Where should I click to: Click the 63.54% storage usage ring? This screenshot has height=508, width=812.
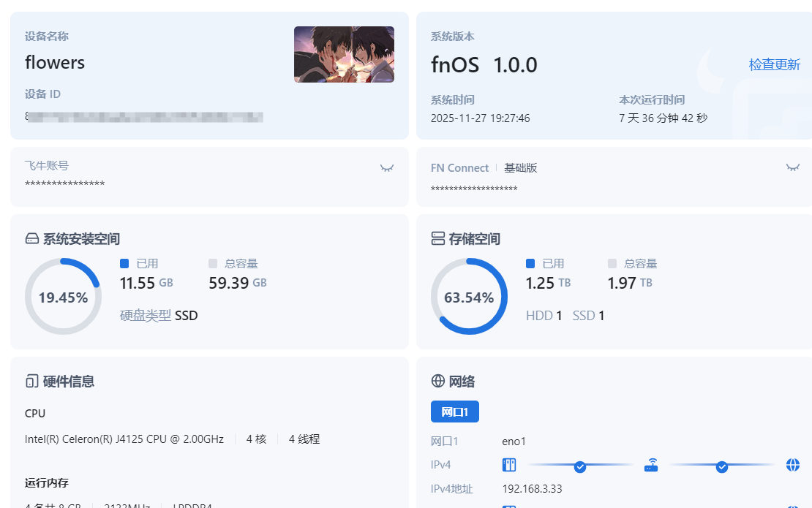[469, 297]
